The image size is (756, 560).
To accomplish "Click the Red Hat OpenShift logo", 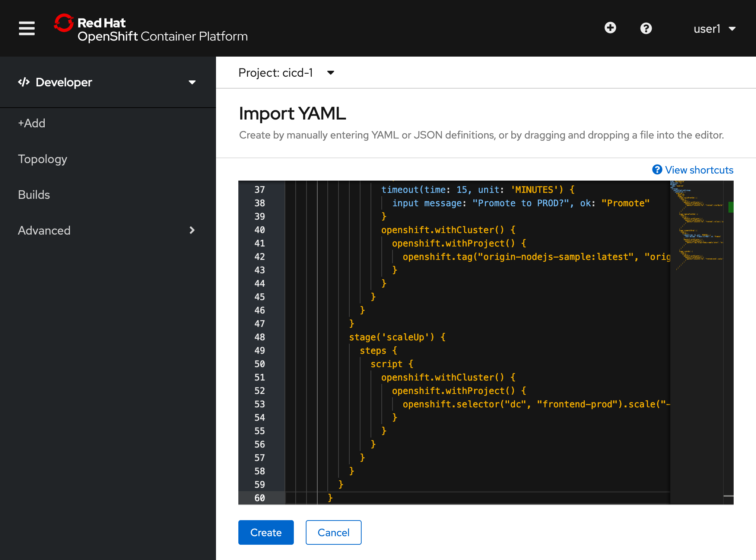I will (x=151, y=28).
